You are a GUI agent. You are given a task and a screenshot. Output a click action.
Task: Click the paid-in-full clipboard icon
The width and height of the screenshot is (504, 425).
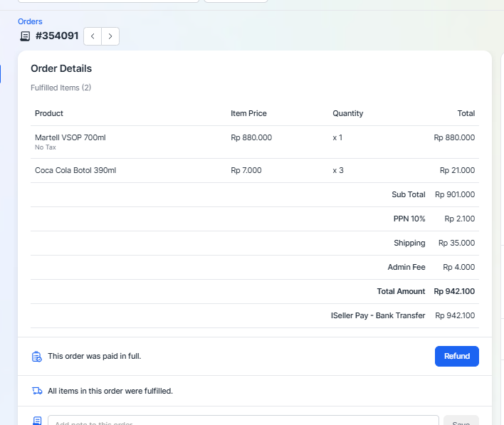click(x=37, y=356)
